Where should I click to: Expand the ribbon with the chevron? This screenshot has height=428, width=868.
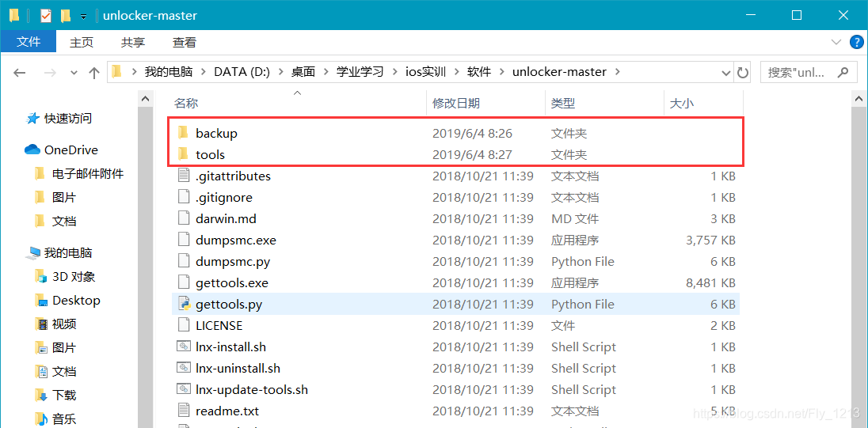(x=836, y=42)
